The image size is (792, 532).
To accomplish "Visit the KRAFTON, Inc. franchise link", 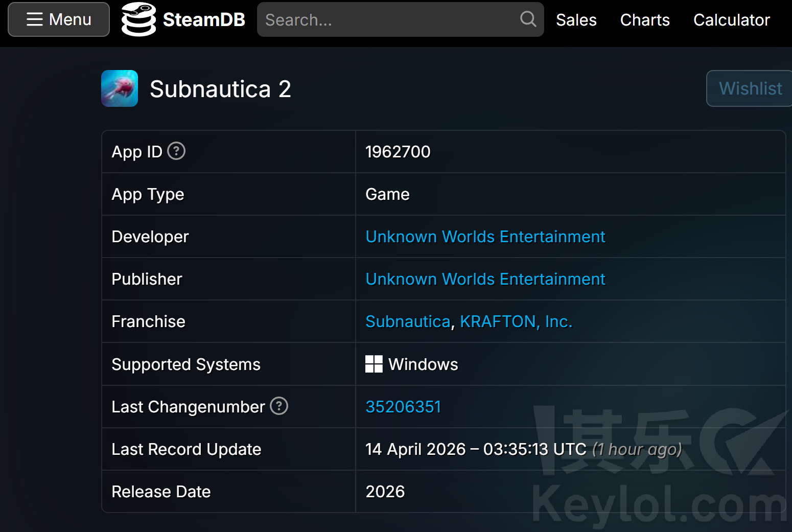I will [x=516, y=321].
